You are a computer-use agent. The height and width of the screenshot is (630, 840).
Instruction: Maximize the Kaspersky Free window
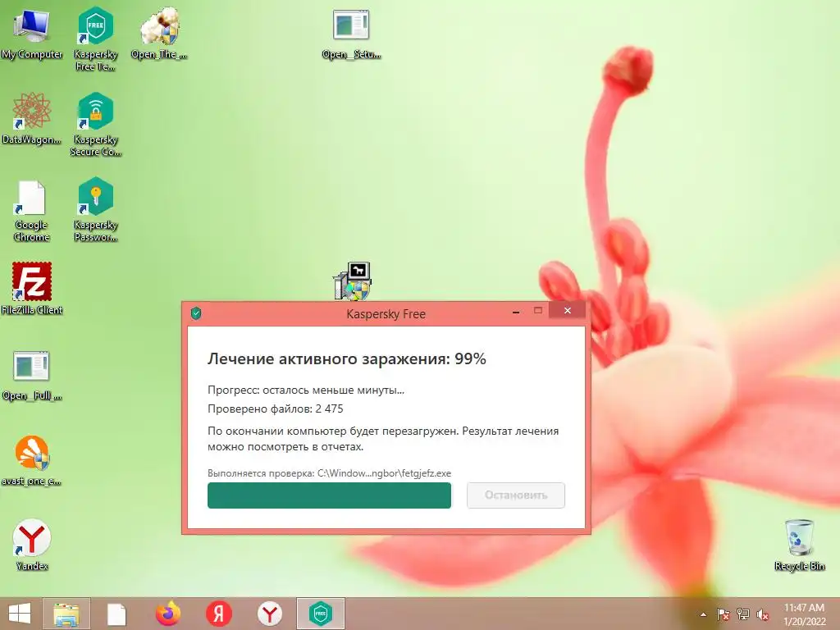[x=538, y=311]
